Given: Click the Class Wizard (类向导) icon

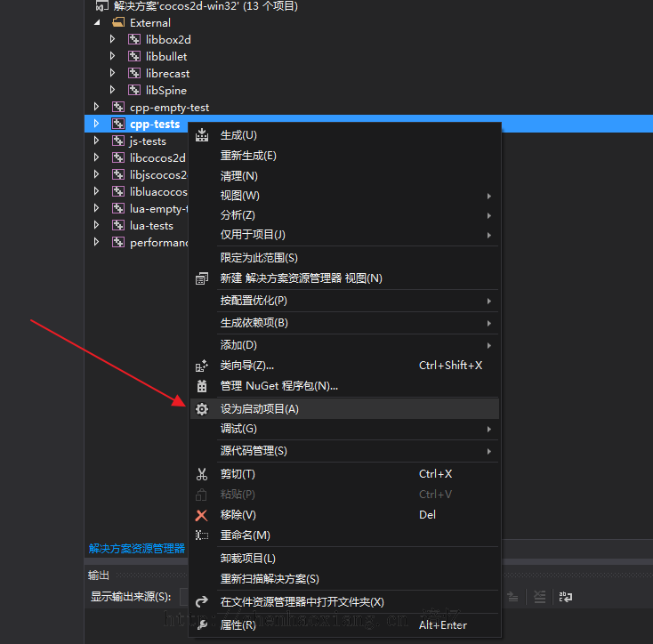Looking at the screenshot, I should point(202,366).
